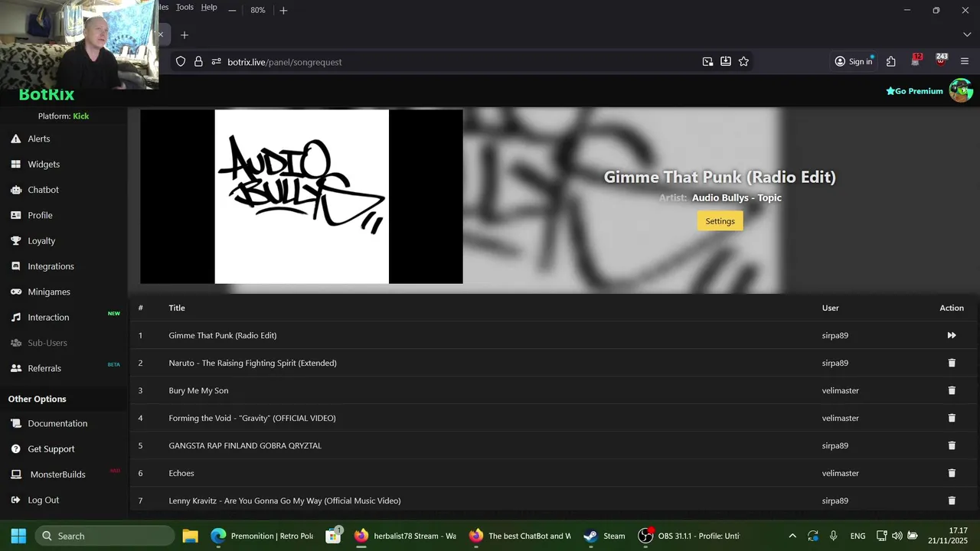Log Out from BotRix panel
The height and width of the screenshot is (551, 980).
pos(43,500)
